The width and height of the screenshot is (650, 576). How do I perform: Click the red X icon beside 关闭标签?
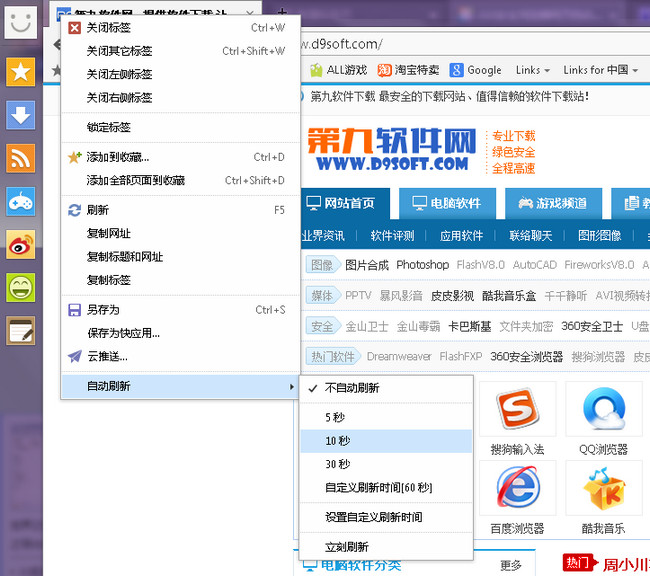pyautogui.click(x=75, y=28)
